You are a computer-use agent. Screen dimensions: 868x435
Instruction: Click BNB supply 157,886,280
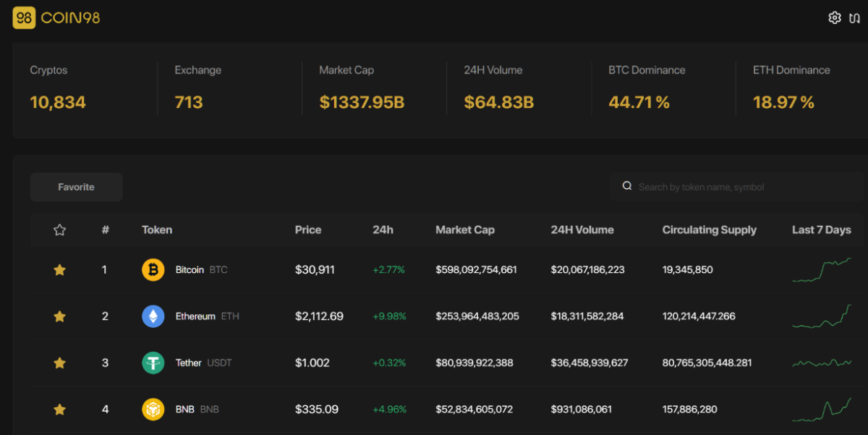[690, 410]
